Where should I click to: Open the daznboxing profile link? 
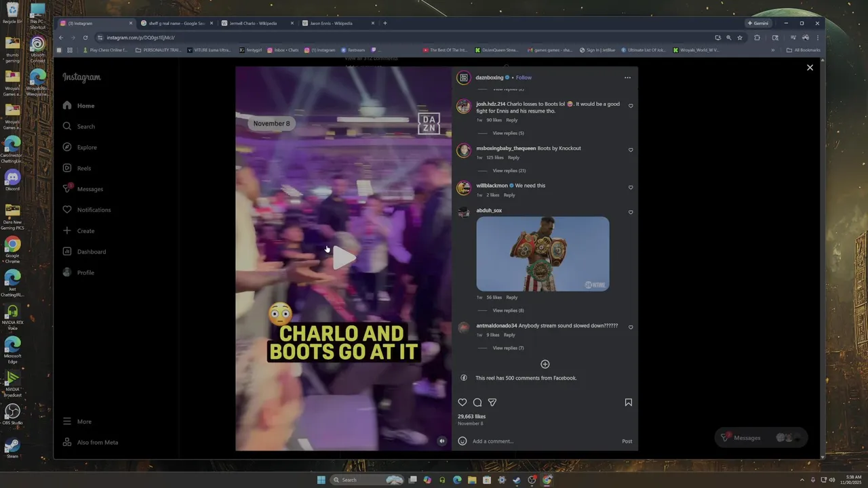[489, 78]
